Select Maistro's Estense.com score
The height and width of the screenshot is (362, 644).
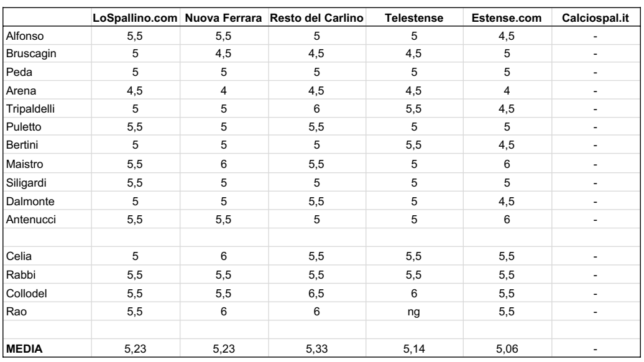click(507, 164)
